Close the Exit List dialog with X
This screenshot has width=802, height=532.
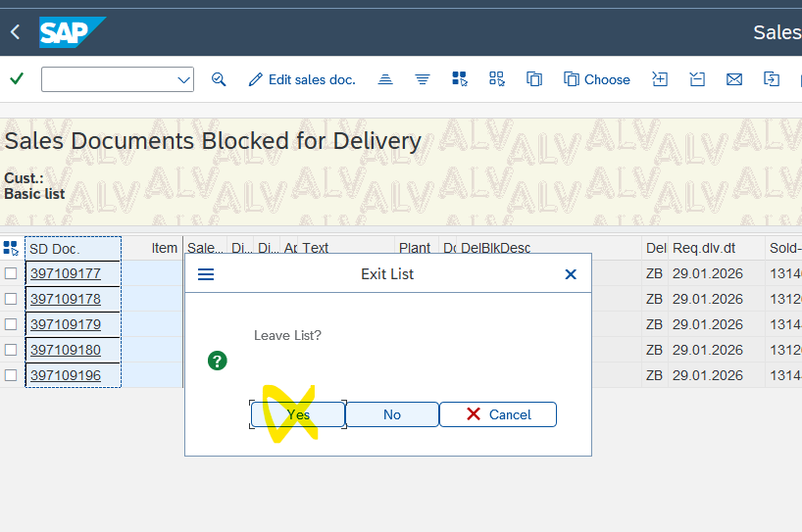tap(571, 274)
